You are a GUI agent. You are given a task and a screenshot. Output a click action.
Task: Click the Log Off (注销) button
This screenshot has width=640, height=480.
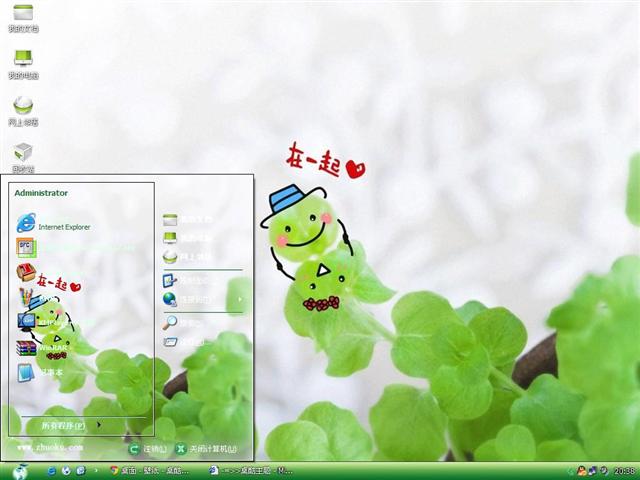148,449
